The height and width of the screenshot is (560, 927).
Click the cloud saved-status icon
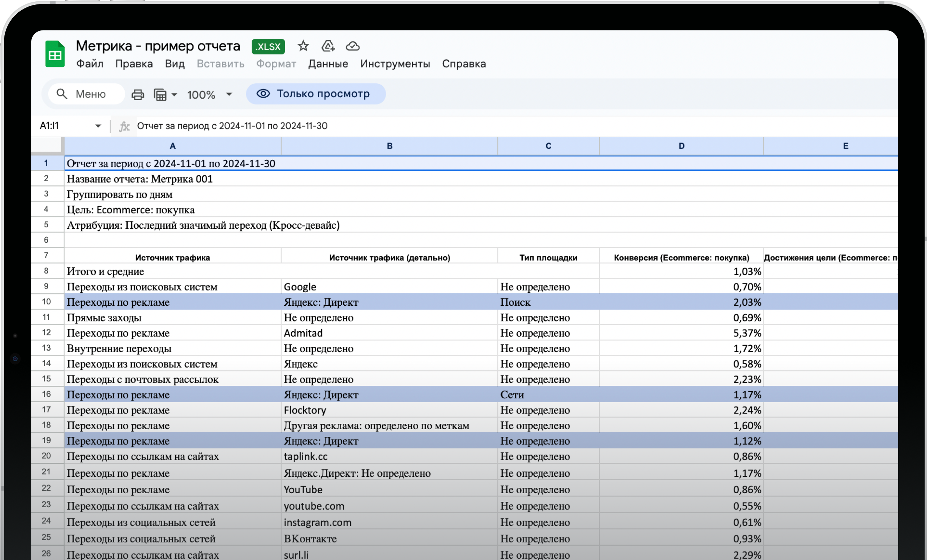[x=353, y=46]
